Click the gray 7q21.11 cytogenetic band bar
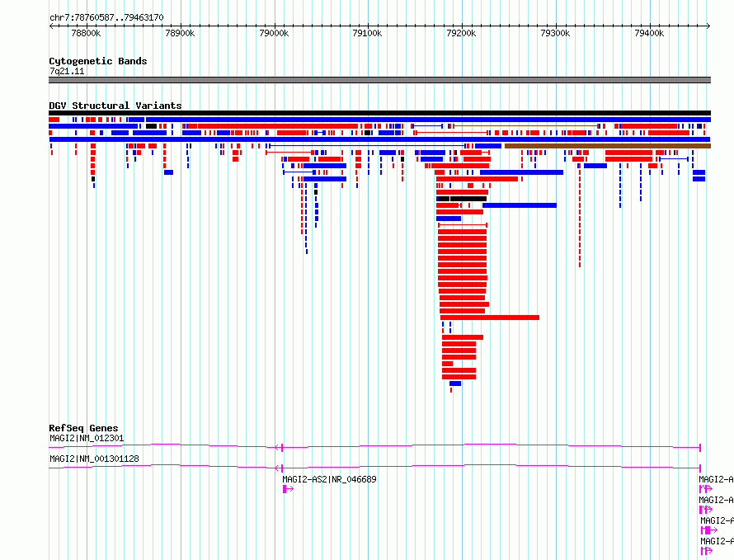This screenshot has width=734, height=560. (379, 80)
